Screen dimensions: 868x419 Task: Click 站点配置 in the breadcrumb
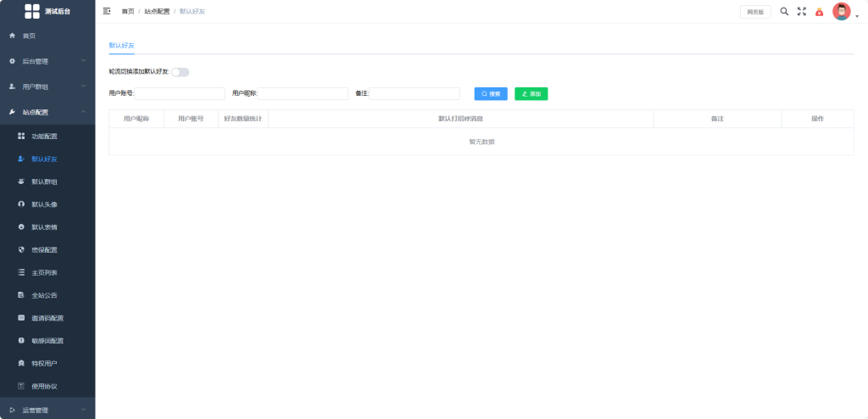click(x=157, y=11)
